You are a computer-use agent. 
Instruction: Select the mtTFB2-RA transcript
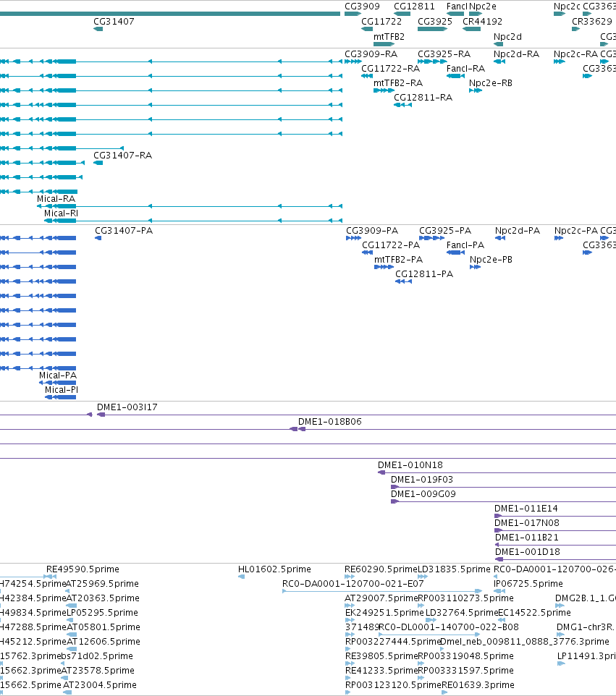point(398,83)
